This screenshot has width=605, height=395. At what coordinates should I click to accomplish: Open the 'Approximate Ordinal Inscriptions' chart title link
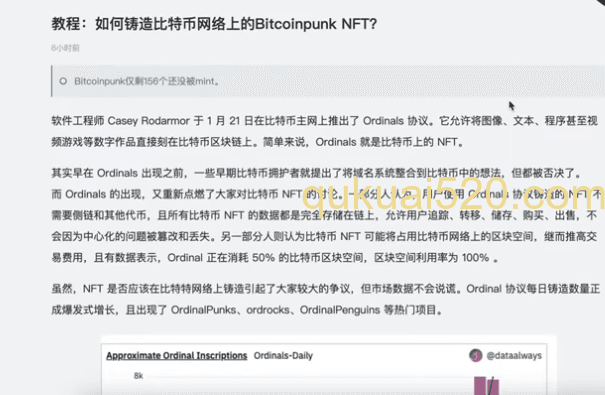[x=177, y=356]
